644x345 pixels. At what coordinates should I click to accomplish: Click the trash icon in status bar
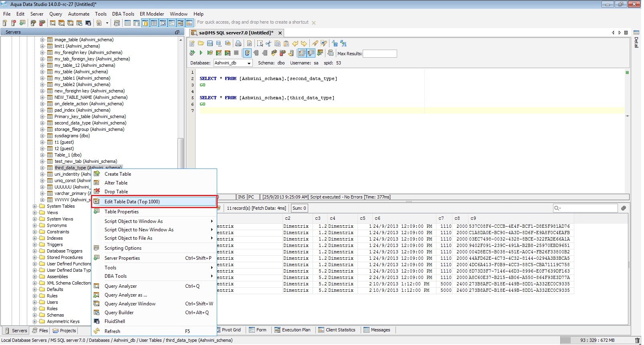coord(637,341)
